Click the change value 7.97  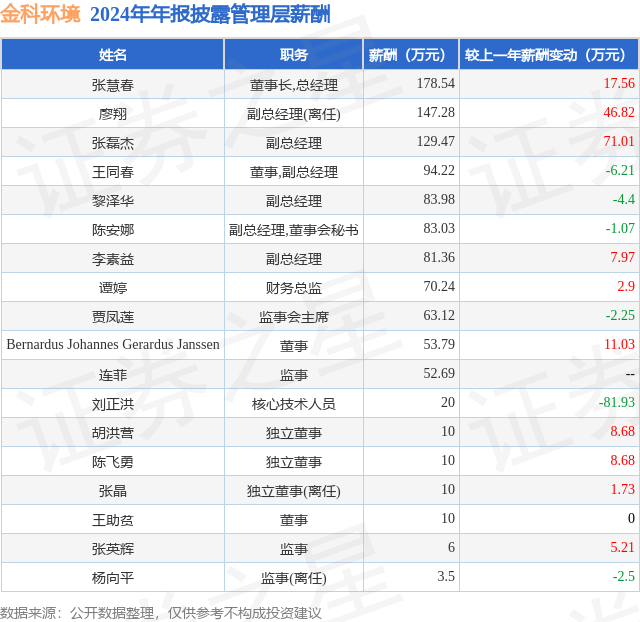[x=622, y=258]
